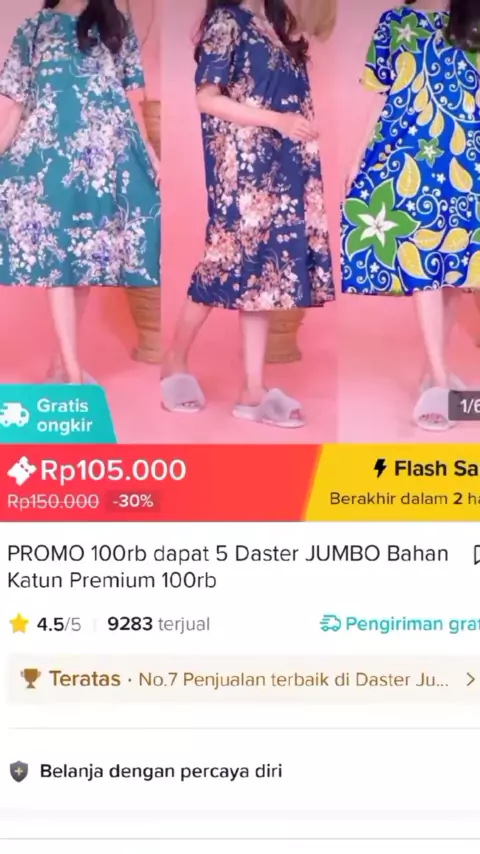Tap the Pengiriman gratis delivery truck icon

[x=330, y=624]
